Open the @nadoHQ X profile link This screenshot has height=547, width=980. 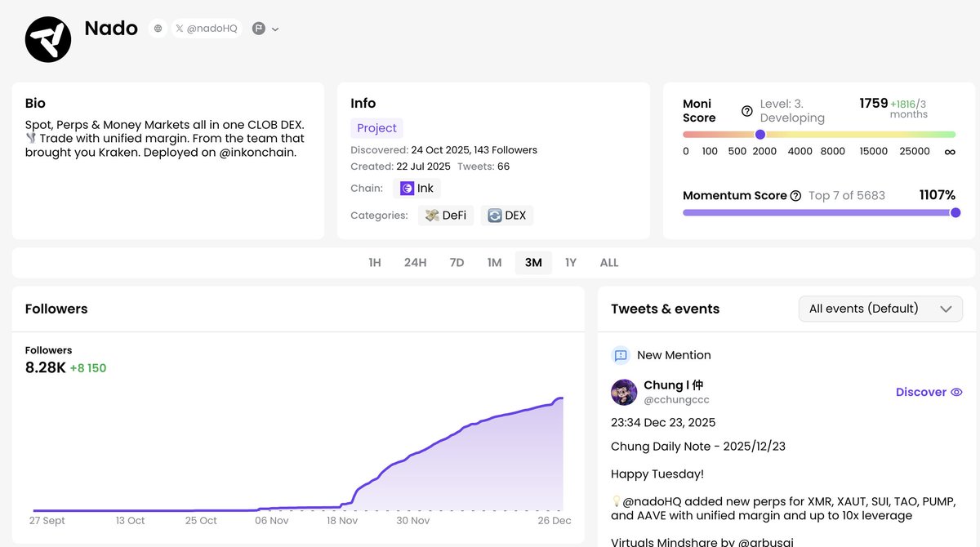207,29
